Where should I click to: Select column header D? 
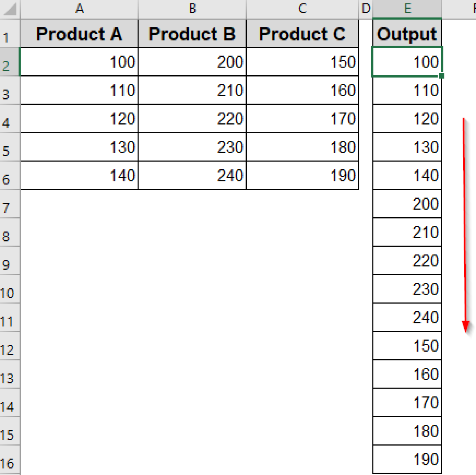click(x=366, y=8)
